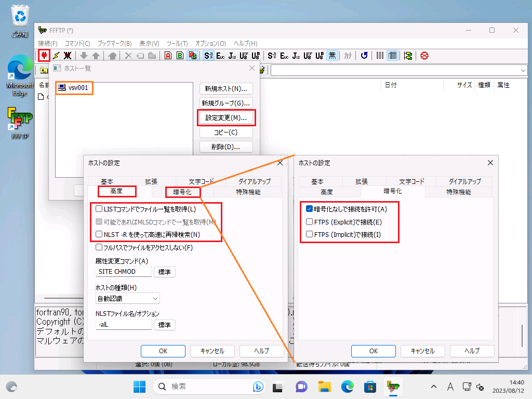Open the ホストの種類 dropdown showing 自動認識
The height and width of the screenshot is (399, 532).
pyautogui.click(x=128, y=298)
